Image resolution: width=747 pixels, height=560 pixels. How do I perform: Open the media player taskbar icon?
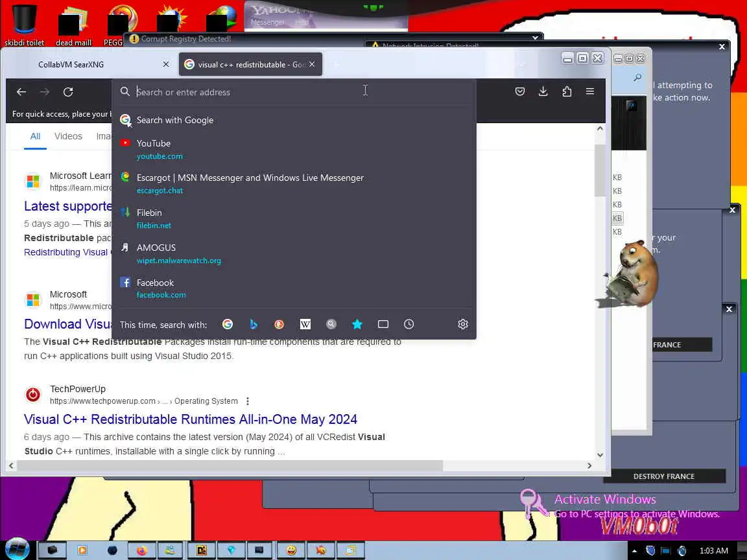82,550
